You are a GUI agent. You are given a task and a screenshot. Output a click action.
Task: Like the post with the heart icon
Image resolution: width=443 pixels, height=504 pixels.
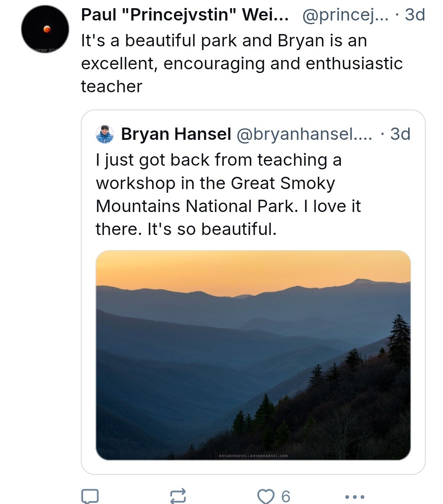click(266, 496)
